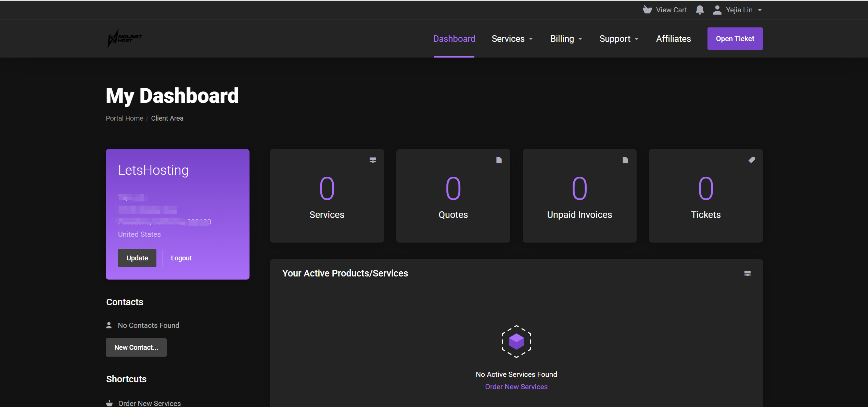Click the Client Area breadcrumb
The height and width of the screenshot is (407, 868).
point(167,118)
